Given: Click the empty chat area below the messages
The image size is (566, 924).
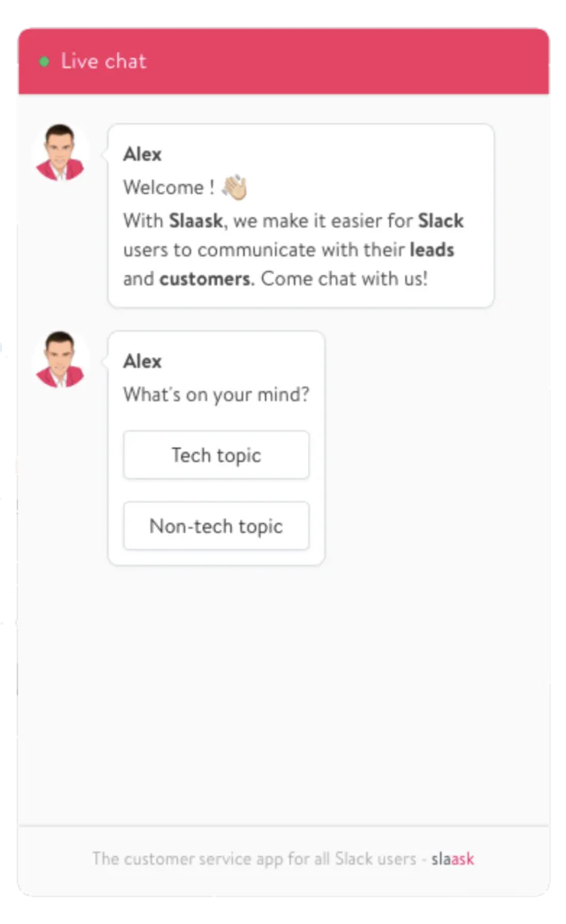Looking at the screenshot, I should [x=283, y=693].
